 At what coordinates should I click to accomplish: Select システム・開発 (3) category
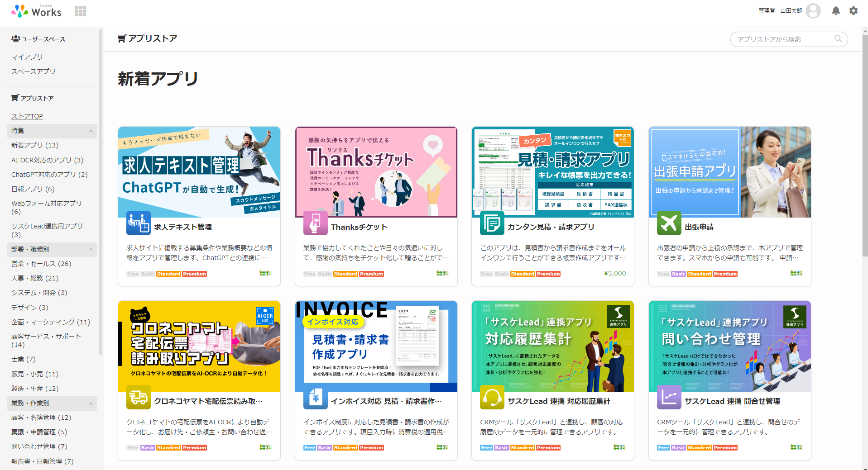pyautogui.click(x=39, y=293)
